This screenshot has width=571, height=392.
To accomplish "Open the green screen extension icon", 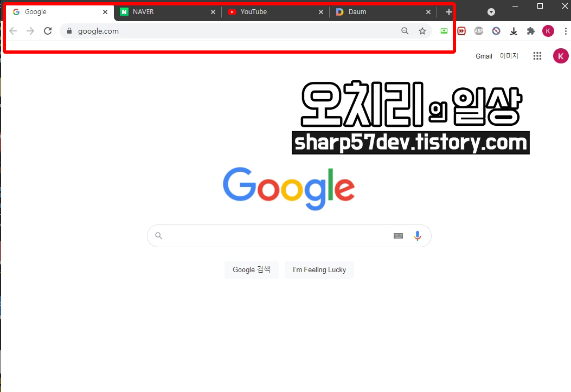I will click(x=444, y=31).
